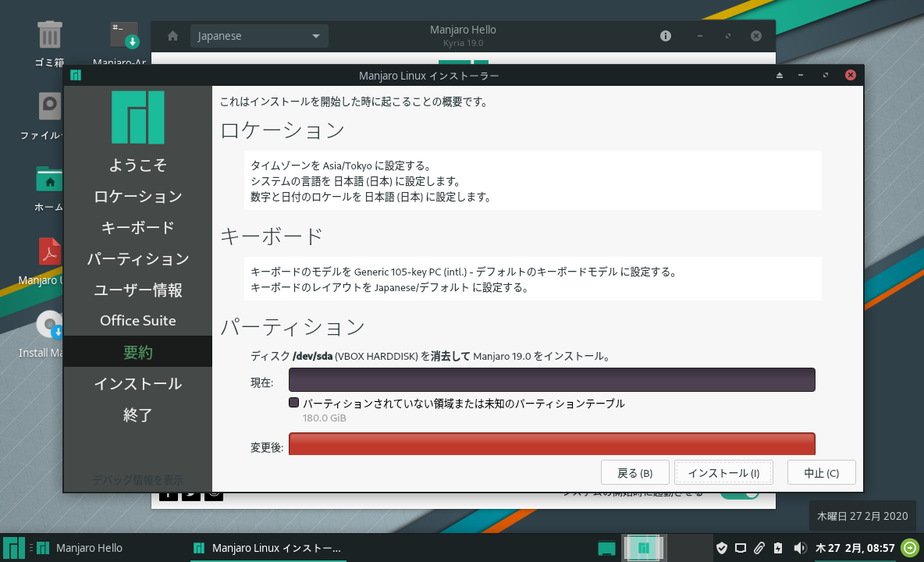Image resolution: width=924 pixels, height=562 pixels.
Task: Click the Asia/Tokyo timezone summary line
Action: (x=341, y=165)
